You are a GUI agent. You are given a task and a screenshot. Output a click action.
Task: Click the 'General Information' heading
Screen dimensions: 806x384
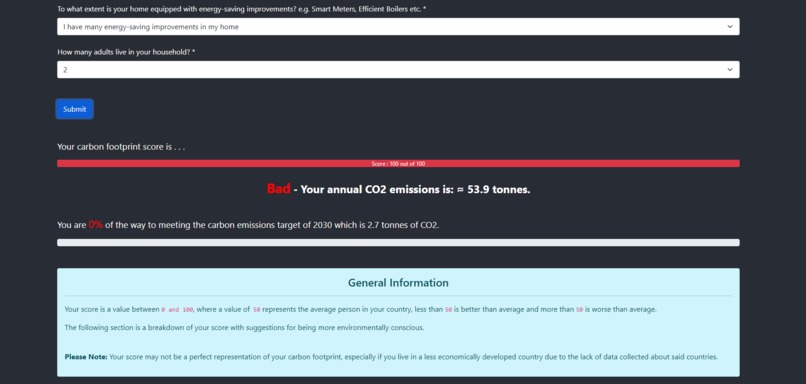click(398, 283)
